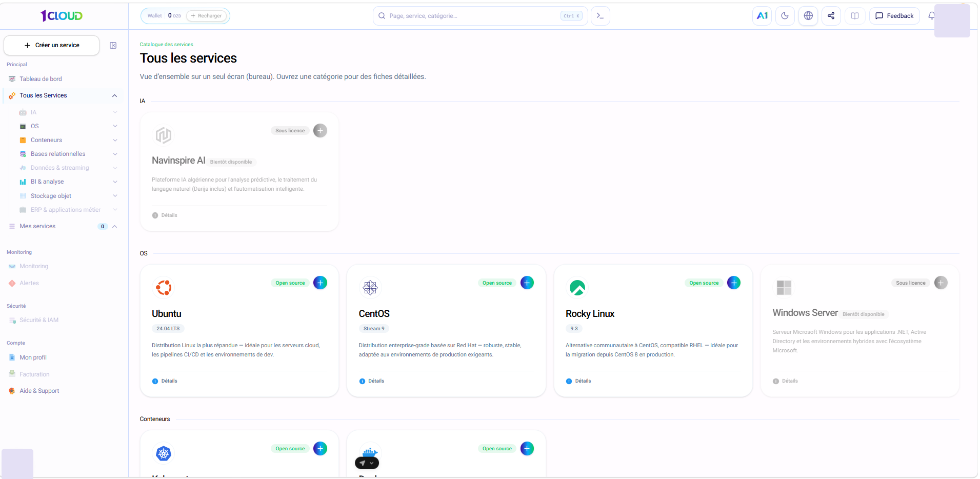The height and width of the screenshot is (479, 980).
Task: Click Ubuntu Open source badge
Action: coord(290,283)
